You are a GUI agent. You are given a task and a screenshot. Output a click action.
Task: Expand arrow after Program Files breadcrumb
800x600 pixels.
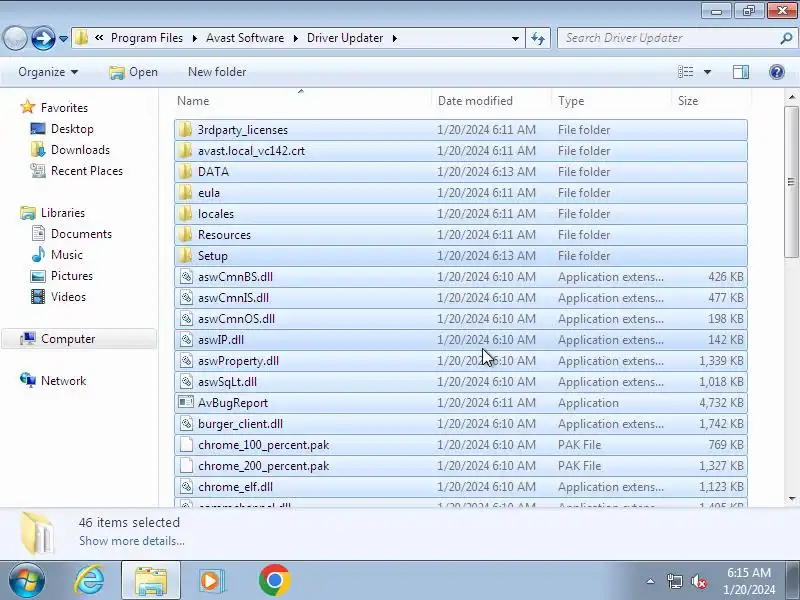coord(194,38)
